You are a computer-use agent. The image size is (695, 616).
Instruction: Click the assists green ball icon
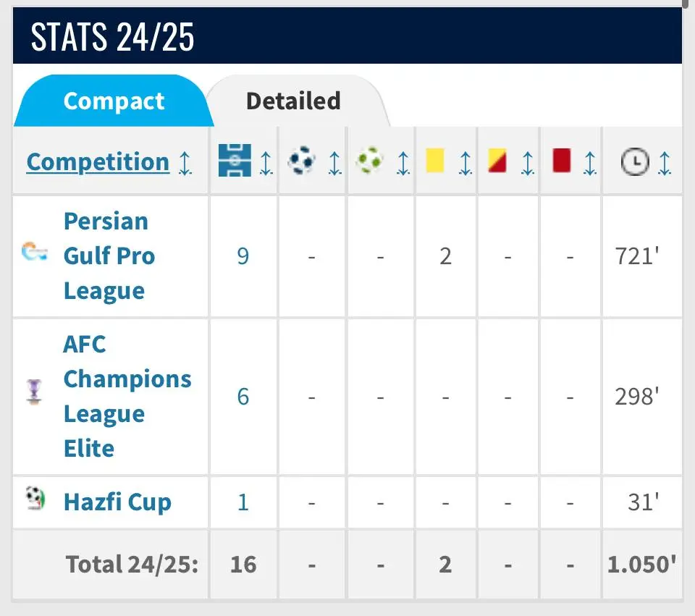(370, 161)
